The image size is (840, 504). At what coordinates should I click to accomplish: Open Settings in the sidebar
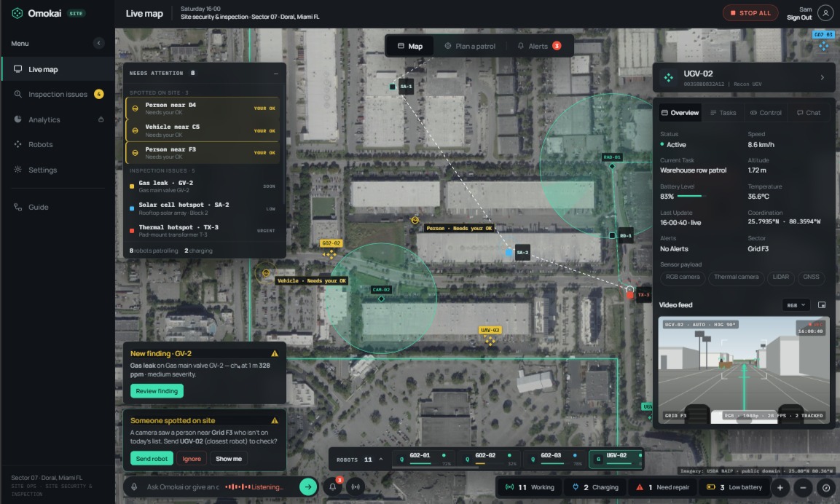58,170
